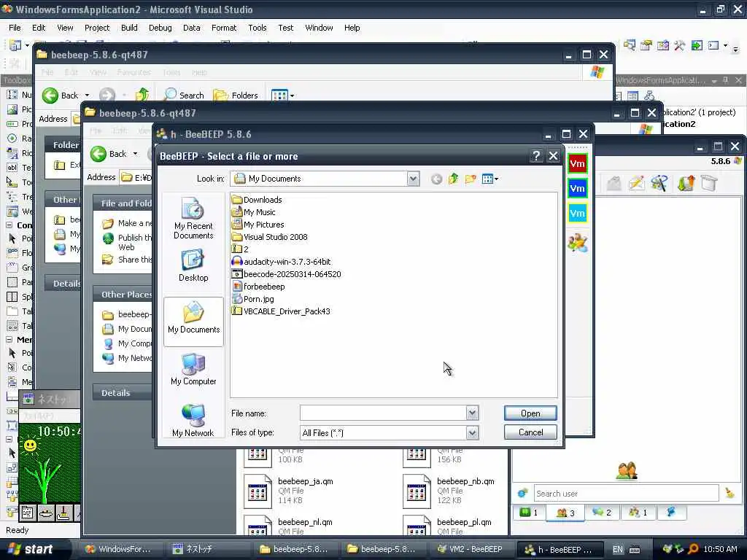This screenshot has height=560, width=747.
Task: Open the View Menu button in file dialog
Action: [489, 179]
